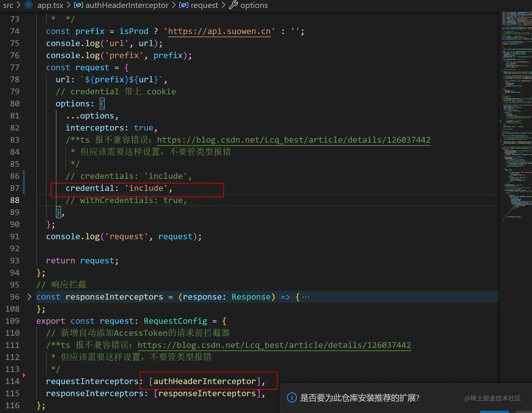This screenshot has width=532, height=413.
Task: Click line number 96 in the gutter
Action: (15, 297)
